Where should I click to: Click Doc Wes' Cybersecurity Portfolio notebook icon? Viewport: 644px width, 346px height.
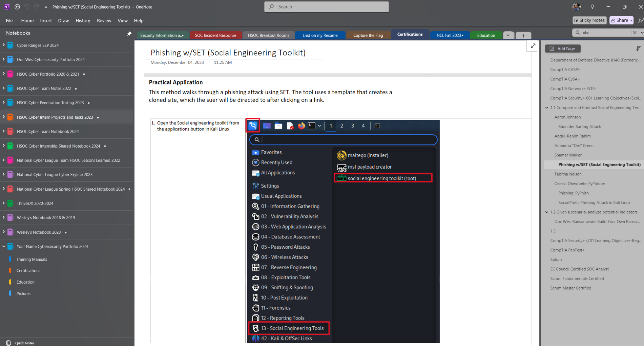point(10,59)
